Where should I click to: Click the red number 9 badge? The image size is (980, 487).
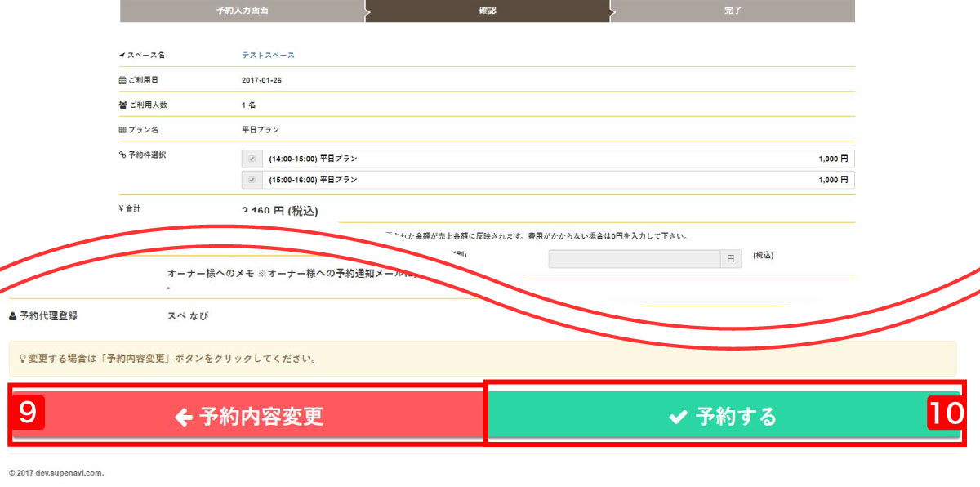point(27,413)
